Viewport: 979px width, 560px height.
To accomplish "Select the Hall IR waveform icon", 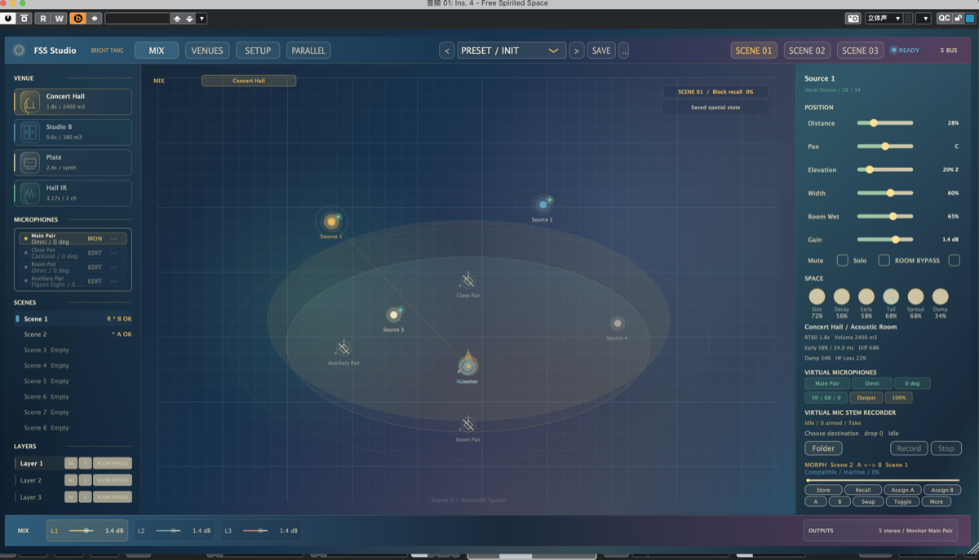I will [30, 193].
